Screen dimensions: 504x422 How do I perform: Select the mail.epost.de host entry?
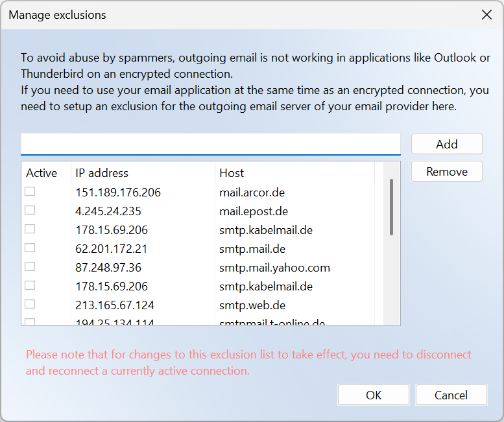(x=254, y=211)
